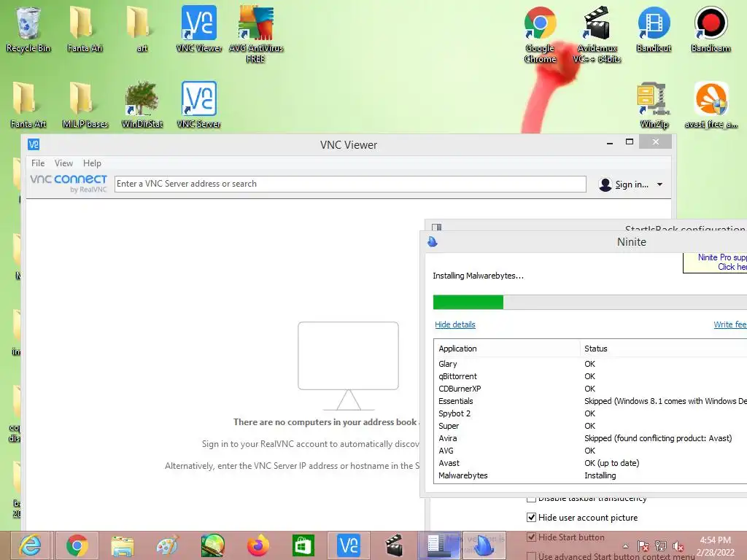Select the VNC Viewer desktop shortcut
This screenshot has height=560, width=747.
point(198,29)
